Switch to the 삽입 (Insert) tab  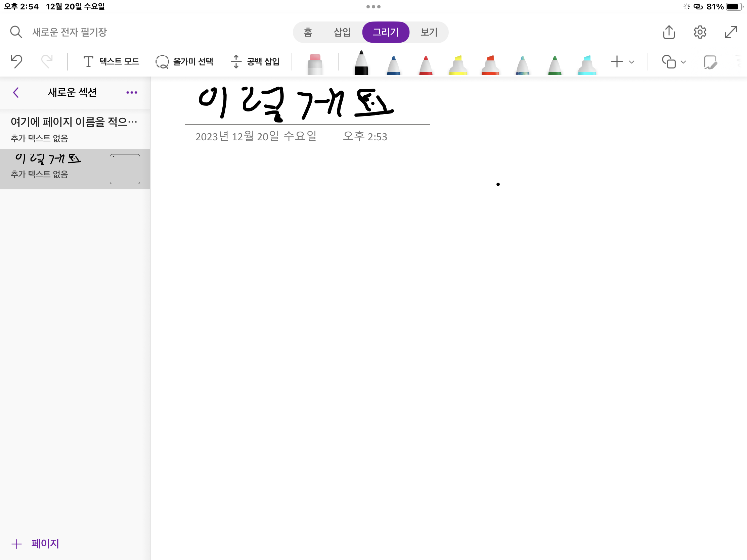[342, 33]
